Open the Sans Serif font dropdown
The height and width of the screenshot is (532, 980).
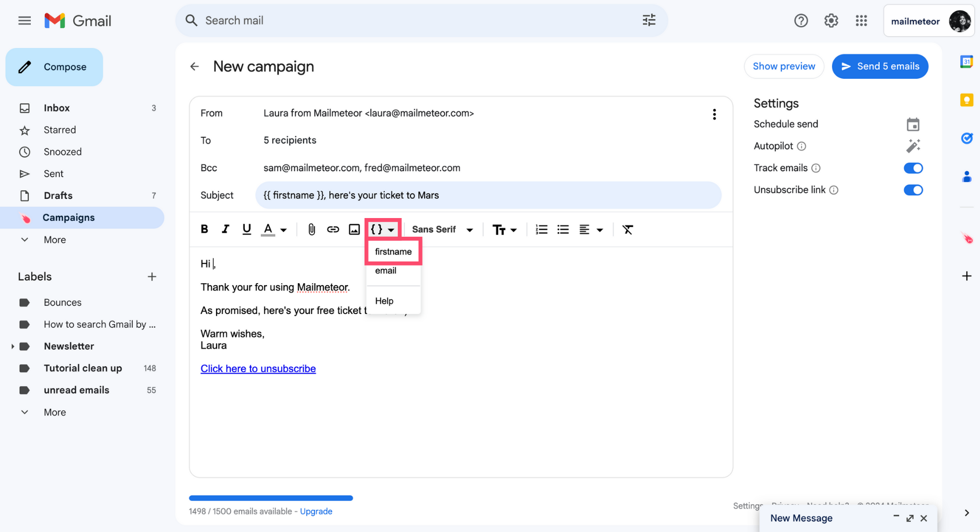pyautogui.click(x=442, y=229)
